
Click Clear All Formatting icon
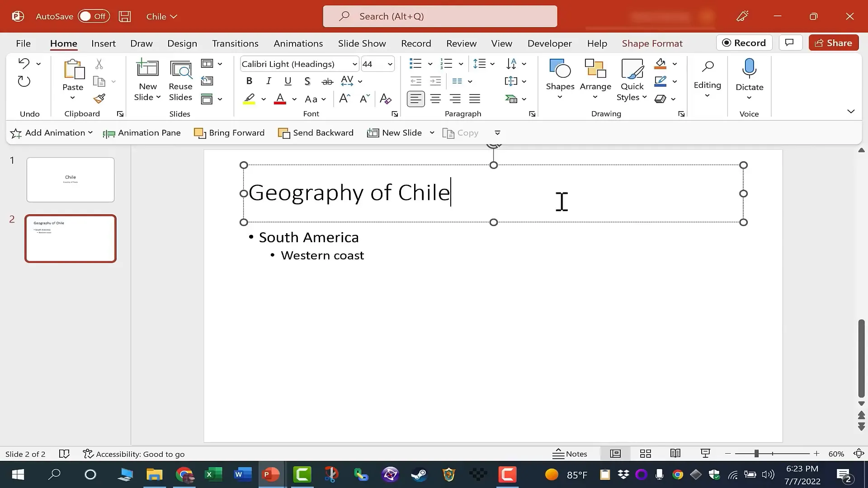click(x=386, y=99)
